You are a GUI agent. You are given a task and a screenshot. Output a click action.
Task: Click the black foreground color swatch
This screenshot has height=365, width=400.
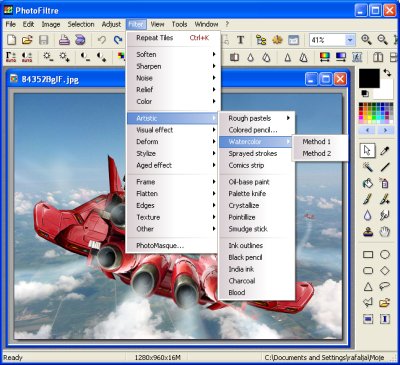tap(369, 78)
